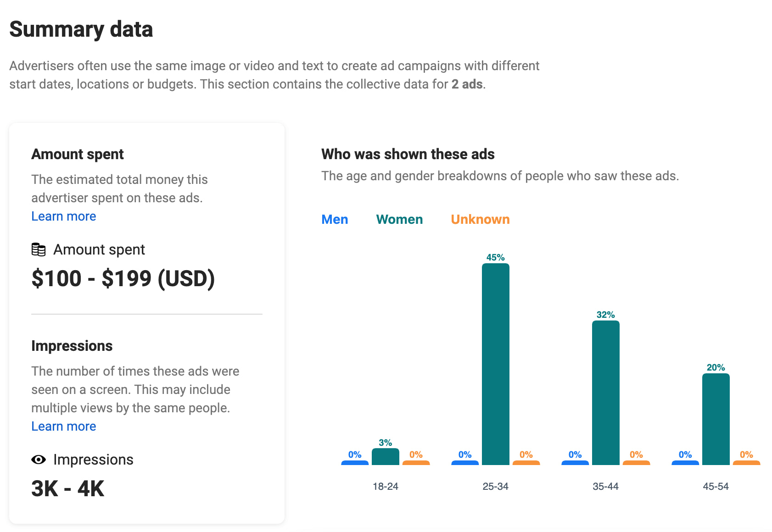Click the 45% label above the tallest bar
This screenshot has height=532, width=772.
coord(496,258)
